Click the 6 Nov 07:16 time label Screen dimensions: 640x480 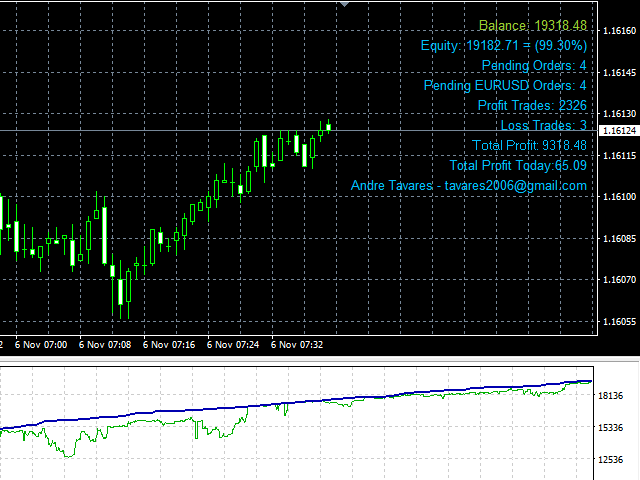(x=169, y=345)
